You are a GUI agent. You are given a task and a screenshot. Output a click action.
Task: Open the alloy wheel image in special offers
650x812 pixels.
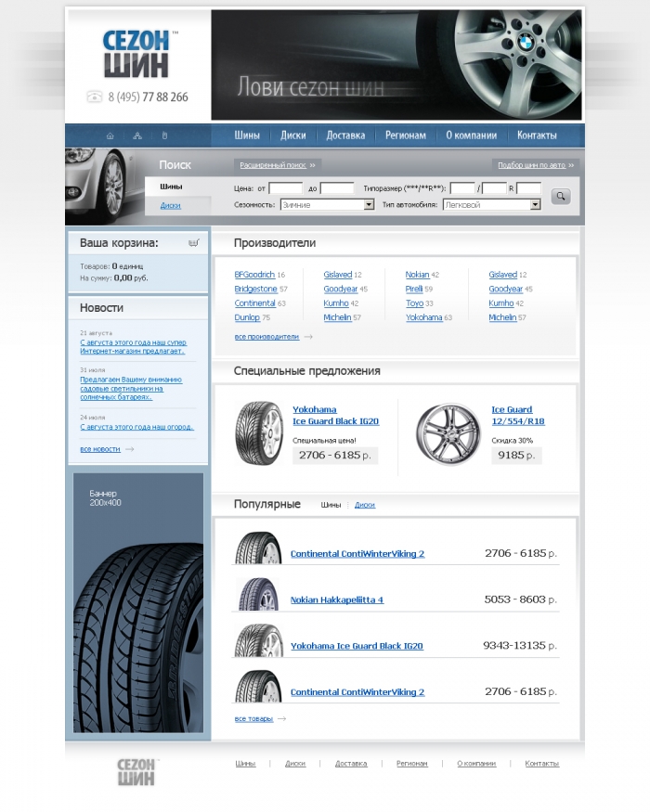tap(448, 434)
